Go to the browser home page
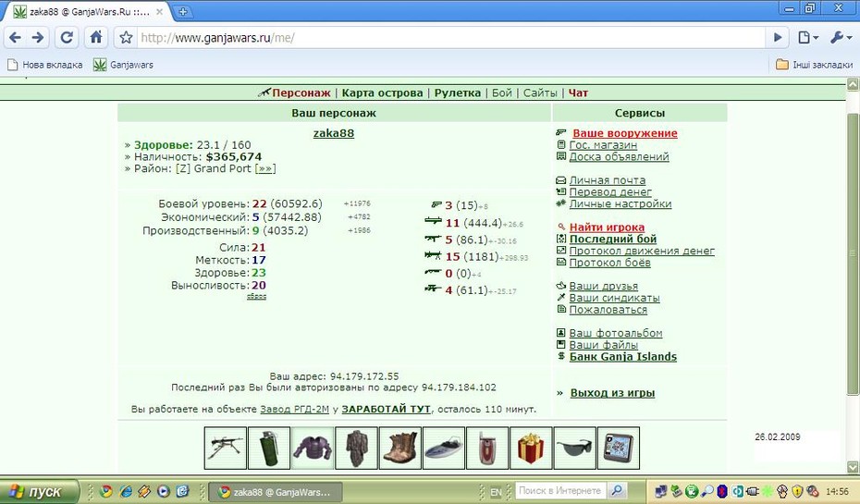Screen dimensions: 860x504 96,37
